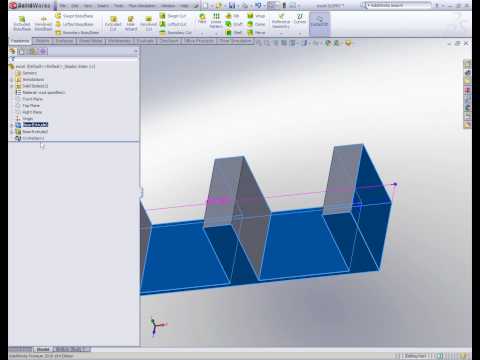Select the Rib feature tool
Image resolution: width=480 pixels, height=360 pixels.
coord(232,16)
